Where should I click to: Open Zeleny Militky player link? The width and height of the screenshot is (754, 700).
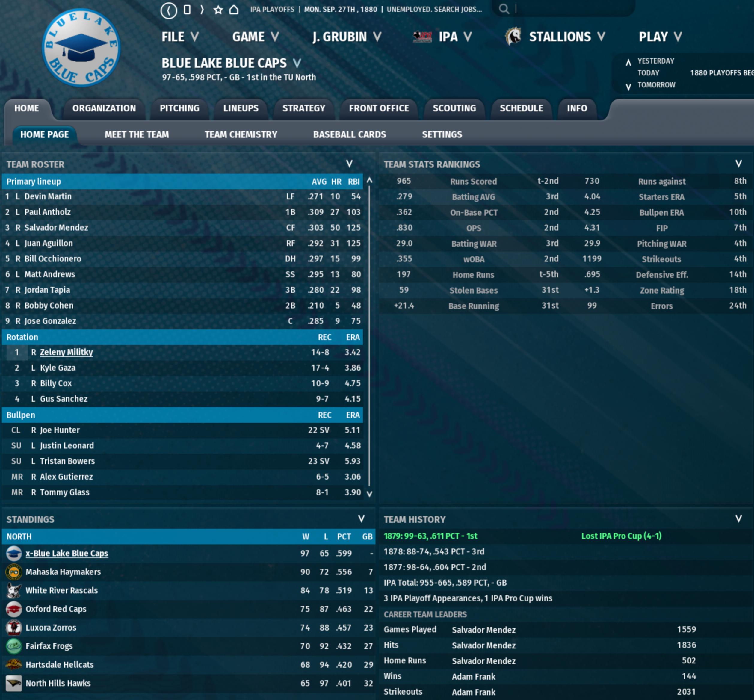click(66, 352)
